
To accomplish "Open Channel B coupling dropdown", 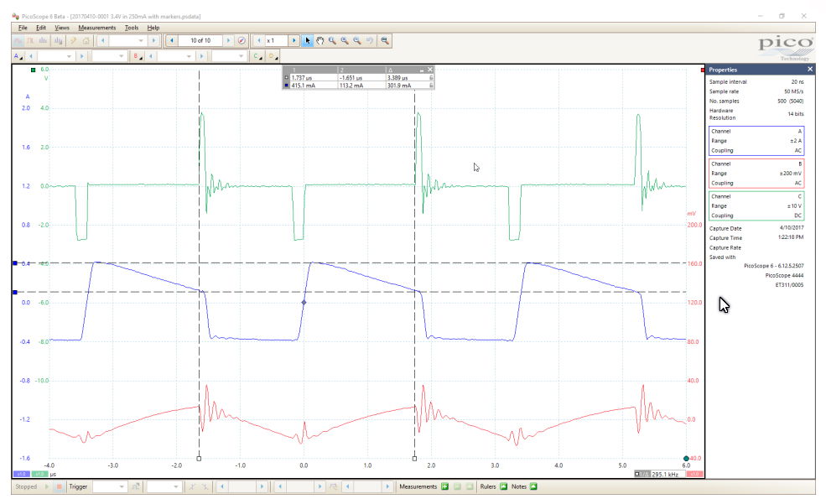I will (x=229, y=56).
